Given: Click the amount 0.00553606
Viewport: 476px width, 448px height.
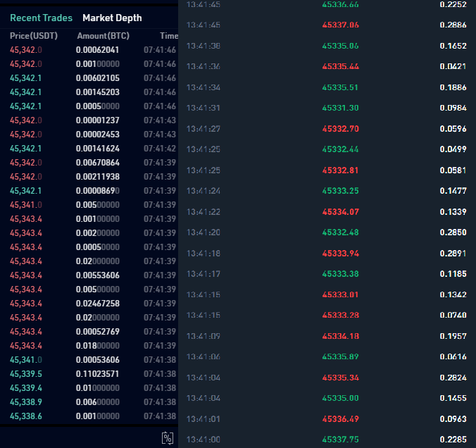Looking at the screenshot, I should click(x=97, y=275).
